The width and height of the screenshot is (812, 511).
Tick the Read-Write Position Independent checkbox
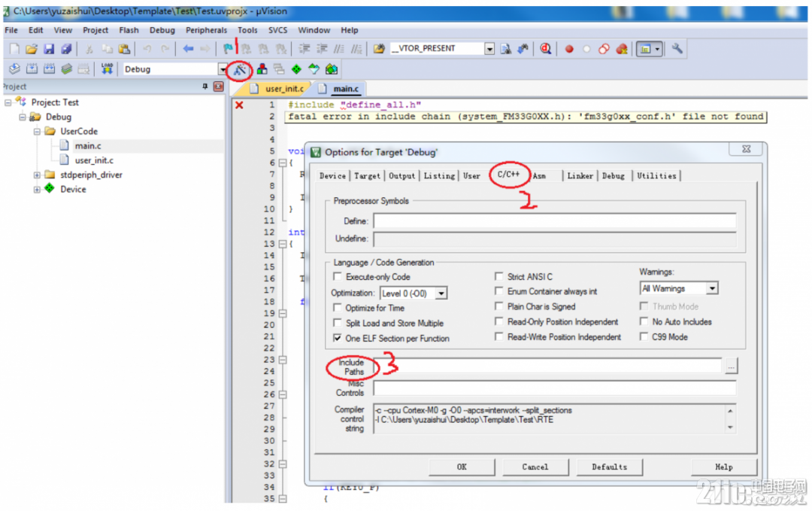click(x=499, y=337)
